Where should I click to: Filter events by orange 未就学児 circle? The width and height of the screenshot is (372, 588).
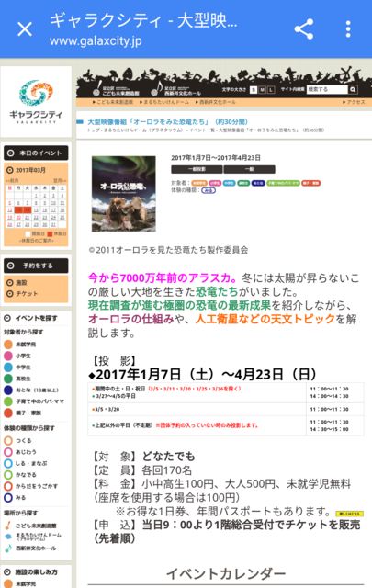8,345
